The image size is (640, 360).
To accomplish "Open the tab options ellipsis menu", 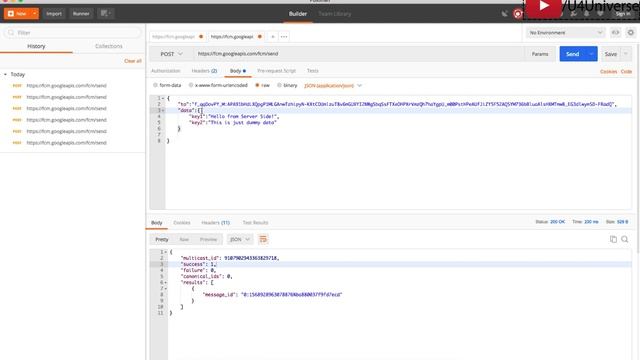I will (284, 37).
